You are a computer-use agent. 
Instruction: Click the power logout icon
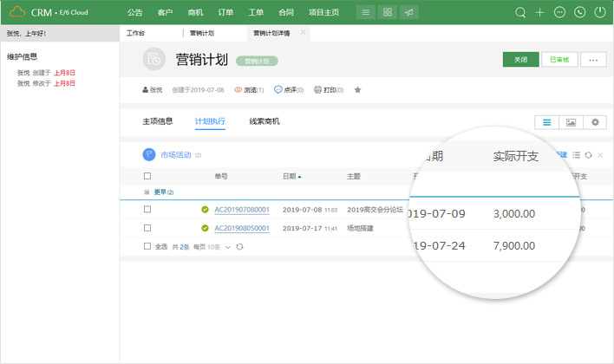click(600, 12)
